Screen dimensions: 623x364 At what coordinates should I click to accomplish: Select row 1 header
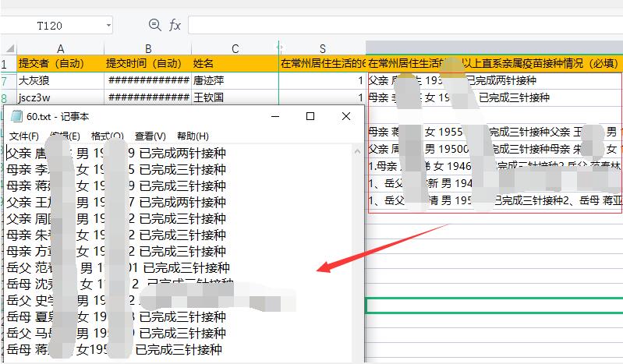[7, 64]
